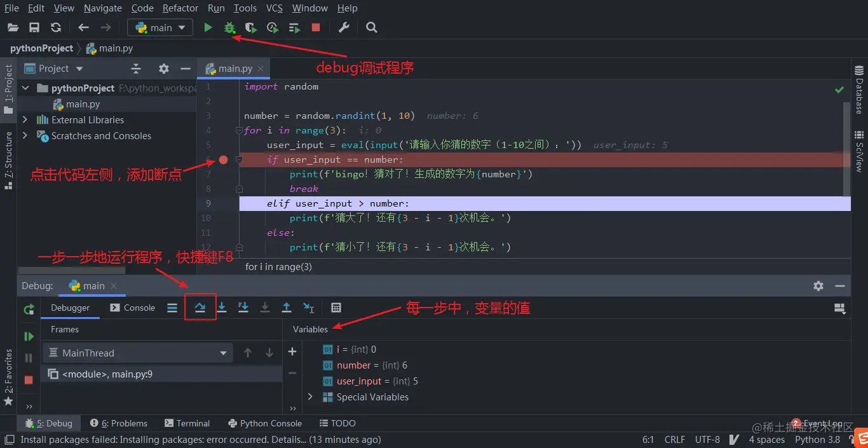Click the Step Into debugger button

[222, 308]
